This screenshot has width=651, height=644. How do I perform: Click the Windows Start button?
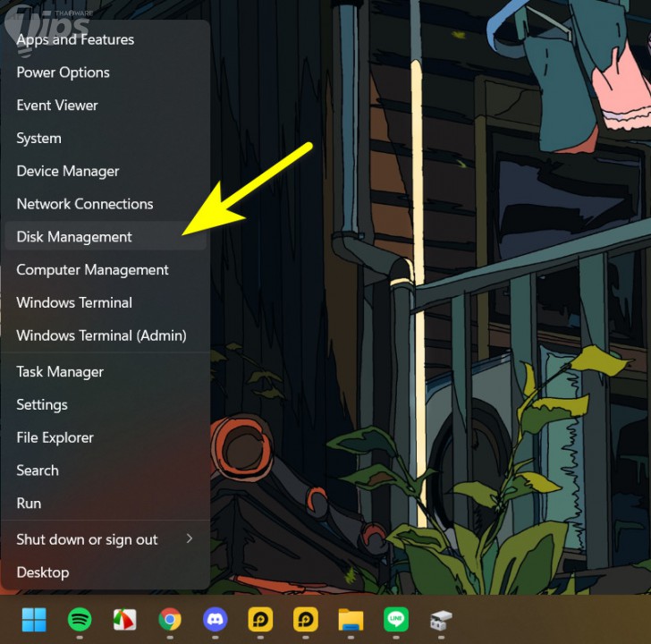pyautogui.click(x=34, y=620)
